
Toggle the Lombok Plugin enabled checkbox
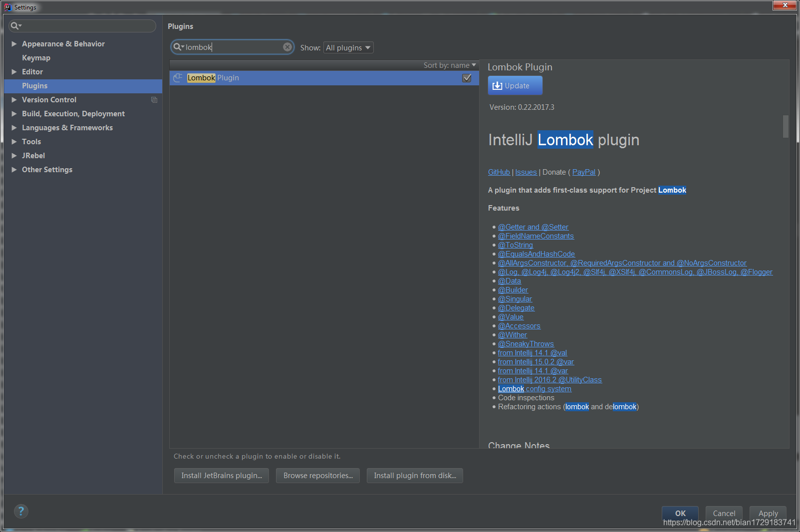[467, 78]
